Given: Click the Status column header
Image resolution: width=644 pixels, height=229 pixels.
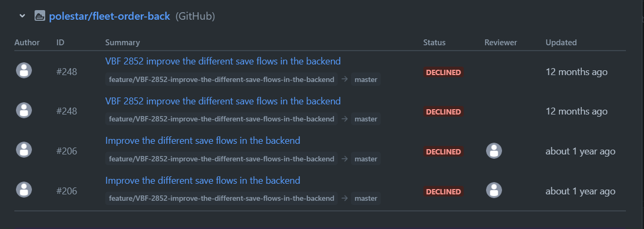Looking at the screenshot, I should tap(434, 43).
